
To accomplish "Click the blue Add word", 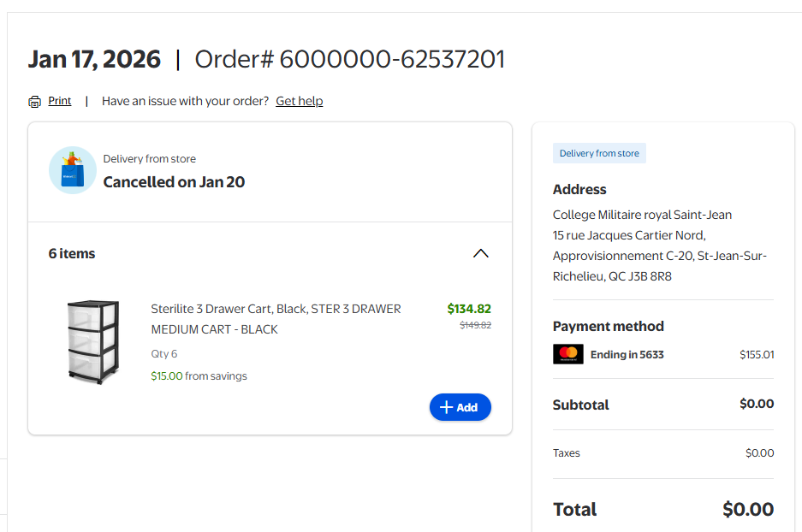I will 467,408.
